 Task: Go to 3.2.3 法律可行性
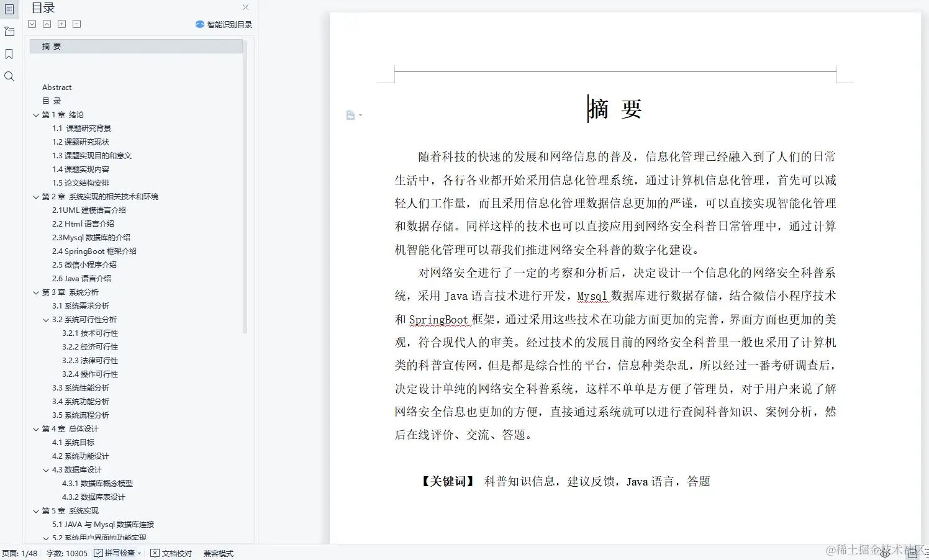click(90, 361)
